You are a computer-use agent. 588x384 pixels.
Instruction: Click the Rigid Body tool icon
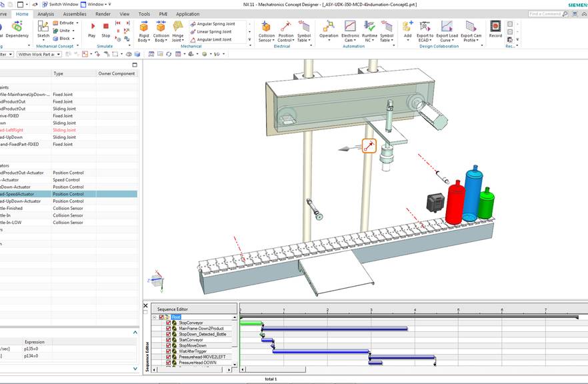(143, 27)
